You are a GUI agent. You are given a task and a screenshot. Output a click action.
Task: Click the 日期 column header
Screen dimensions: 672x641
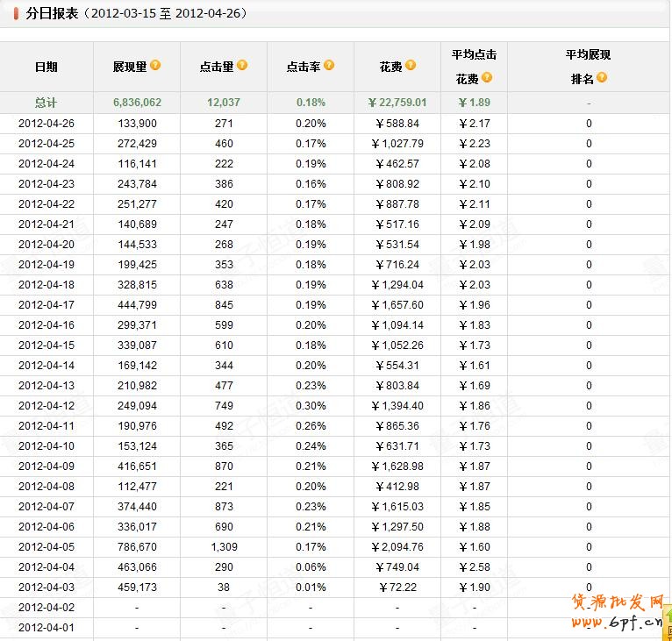[x=46, y=67]
